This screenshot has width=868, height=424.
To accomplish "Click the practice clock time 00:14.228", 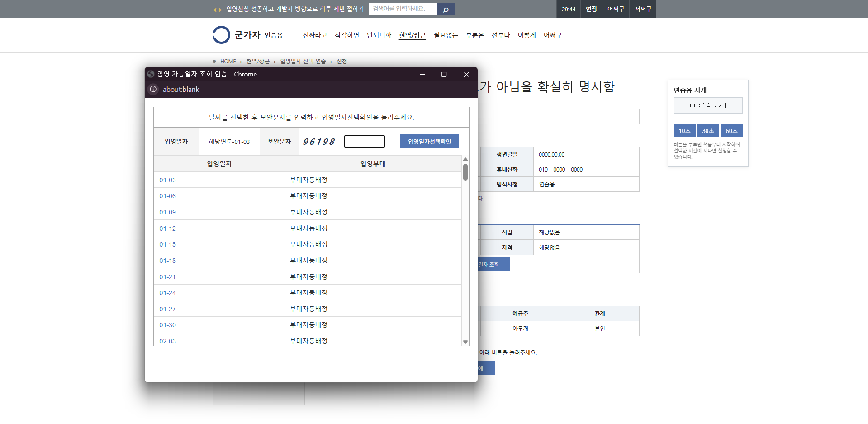I will [708, 105].
